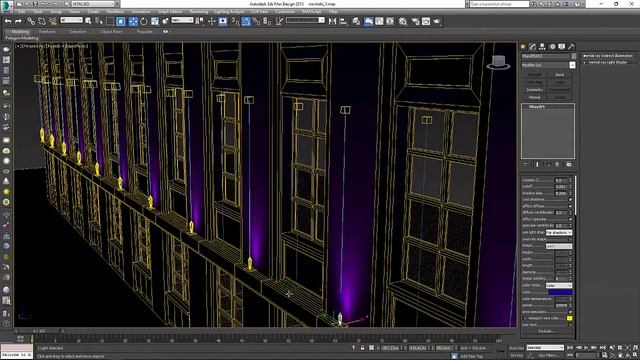Image resolution: width=640 pixels, height=360 pixels.
Task: Click the object name field VRayIES
Action: point(546,56)
